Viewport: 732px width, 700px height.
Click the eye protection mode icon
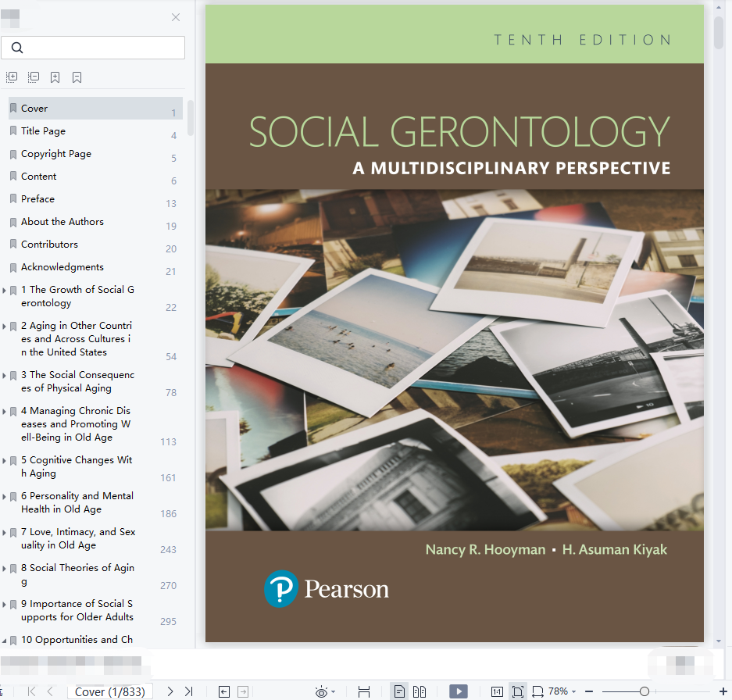[x=321, y=691]
